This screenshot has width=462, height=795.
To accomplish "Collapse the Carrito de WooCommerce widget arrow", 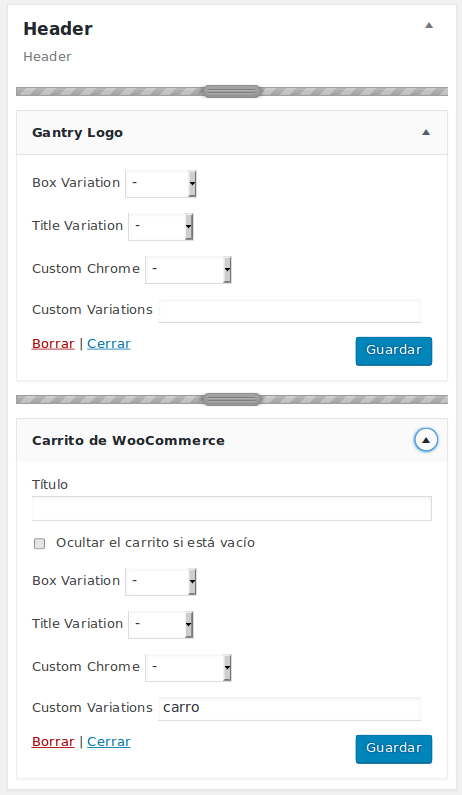I will click(426, 440).
